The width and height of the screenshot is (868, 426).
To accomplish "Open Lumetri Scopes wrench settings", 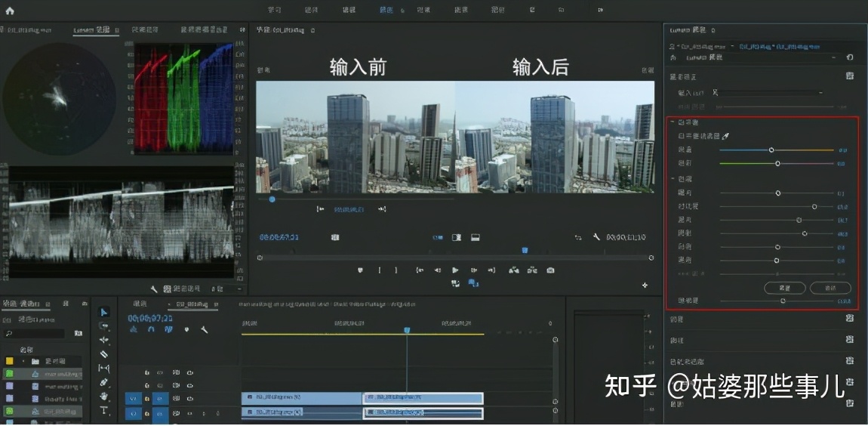I will (155, 289).
